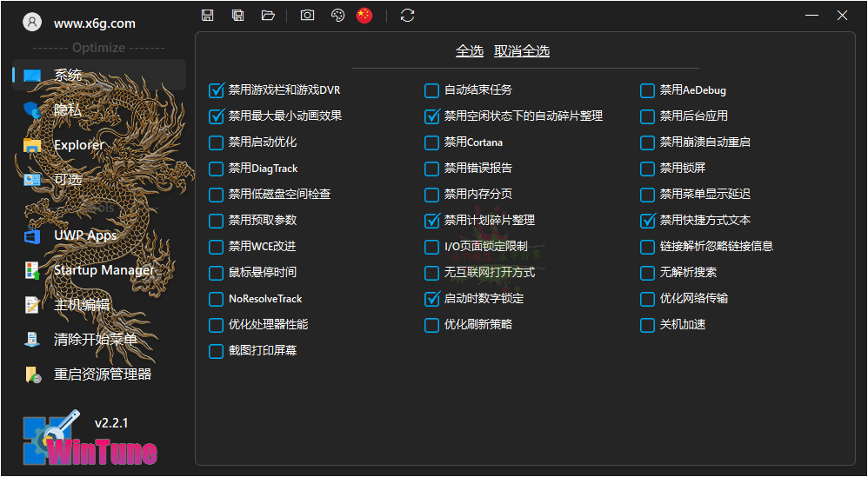
Task: Enable 截图打印屏幕 checkbox
Action: [x=217, y=351]
